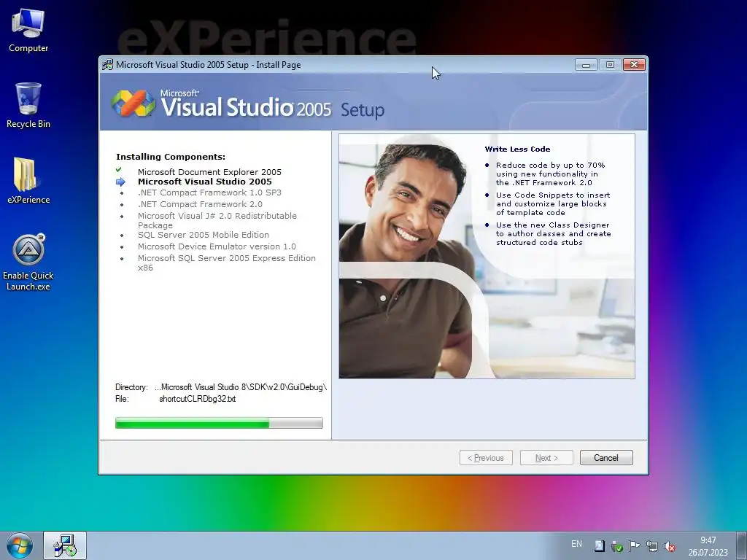Select 'Microsoft Document Explorer 2005' text
This screenshot has height=560, width=747.
click(x=209, y=172)
